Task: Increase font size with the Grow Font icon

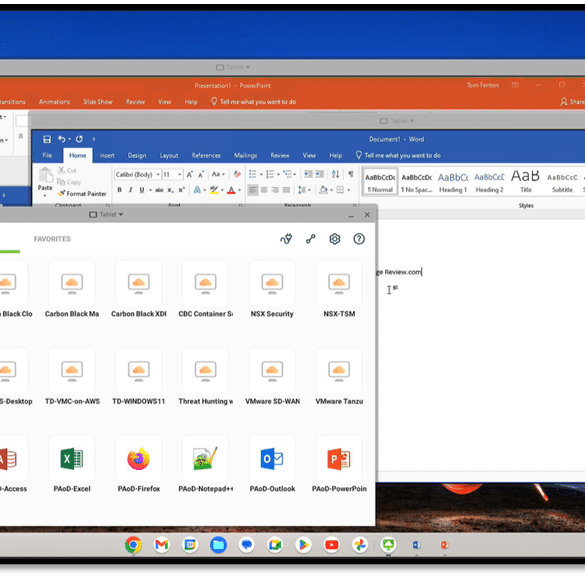Action: point(190,174)
